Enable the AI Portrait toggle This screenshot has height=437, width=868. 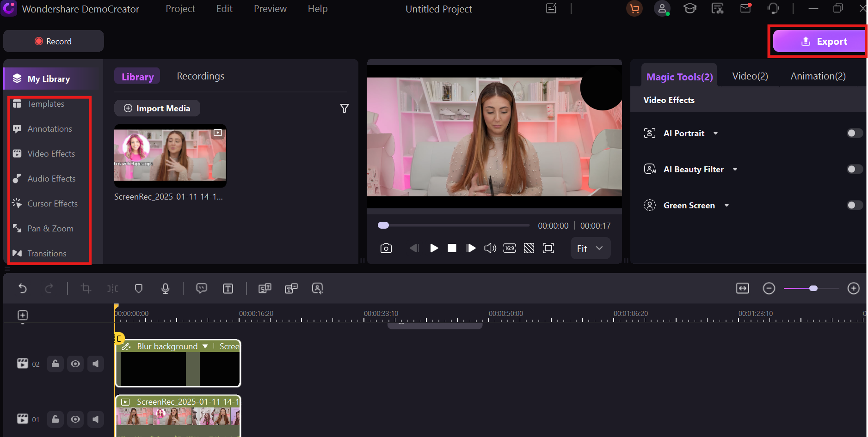point(854,133)
